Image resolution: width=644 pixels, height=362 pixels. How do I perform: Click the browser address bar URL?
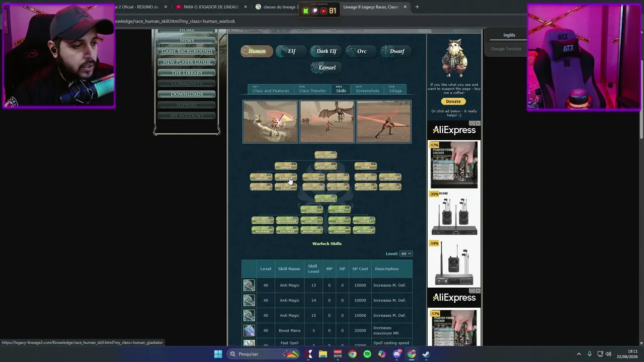coord(175,21)
